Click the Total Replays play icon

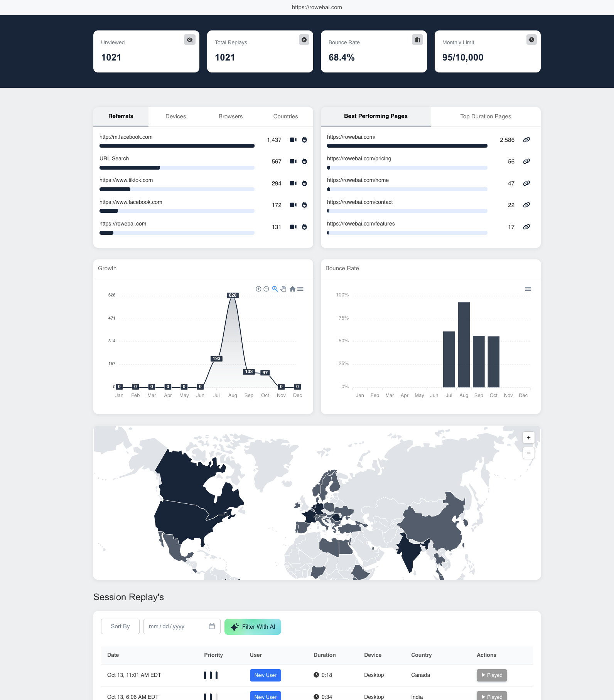click(304, 40)
